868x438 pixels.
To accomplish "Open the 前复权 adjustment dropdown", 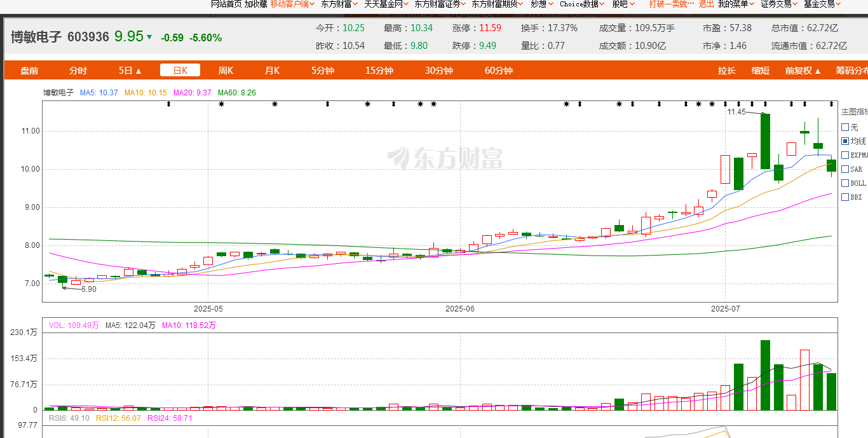I will (x=803, y=71).
